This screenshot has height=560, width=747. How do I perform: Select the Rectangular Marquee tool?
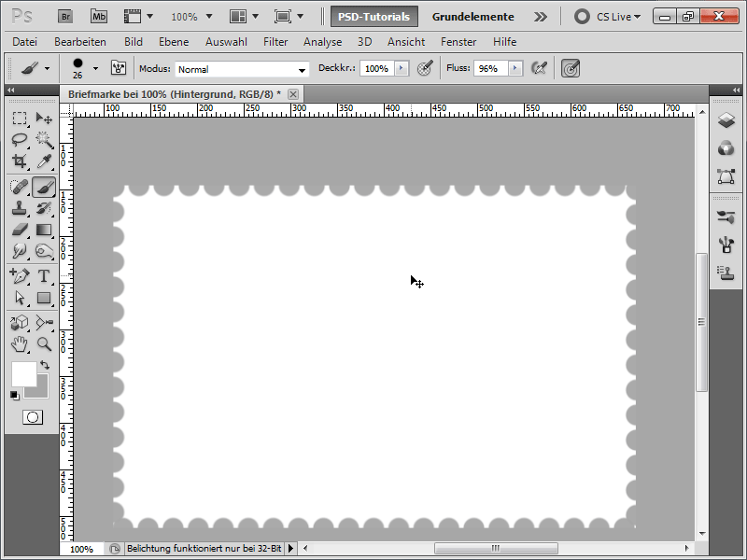point(20,119)
